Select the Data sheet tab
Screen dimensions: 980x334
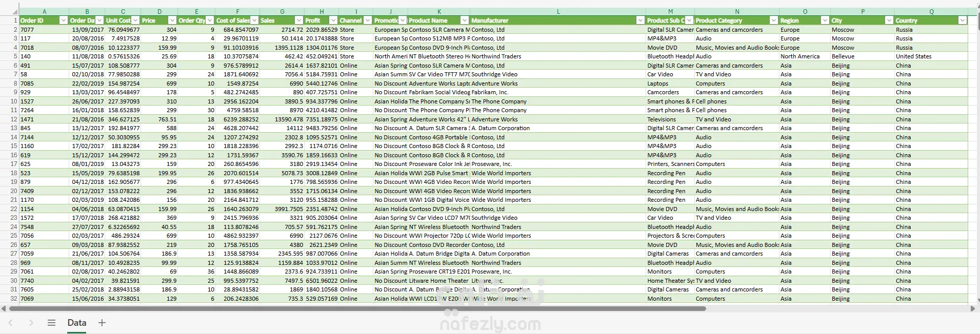click(x=77, y=323)
